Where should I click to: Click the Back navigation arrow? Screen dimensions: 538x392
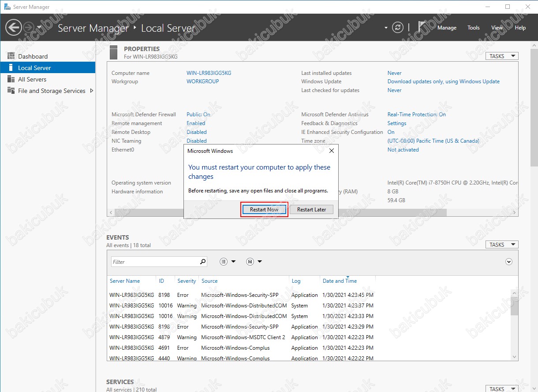[x=13, y=27]
